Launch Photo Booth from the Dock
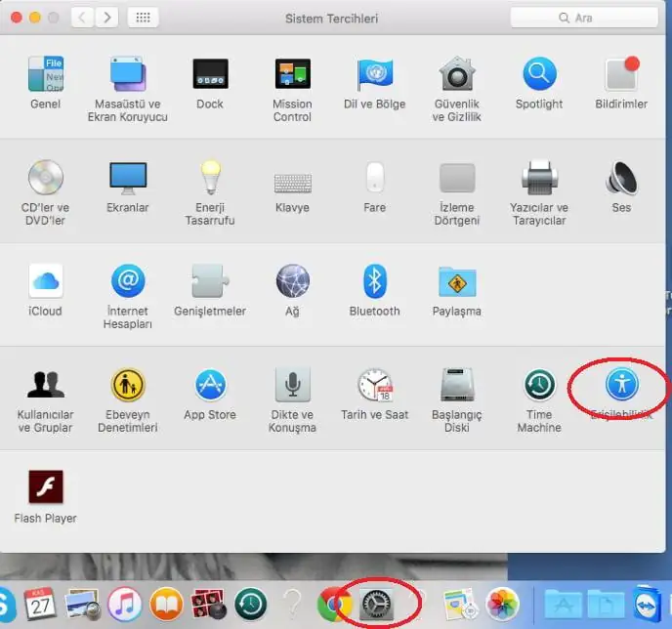This screenshot has width=672, height=629. [208, 605]
